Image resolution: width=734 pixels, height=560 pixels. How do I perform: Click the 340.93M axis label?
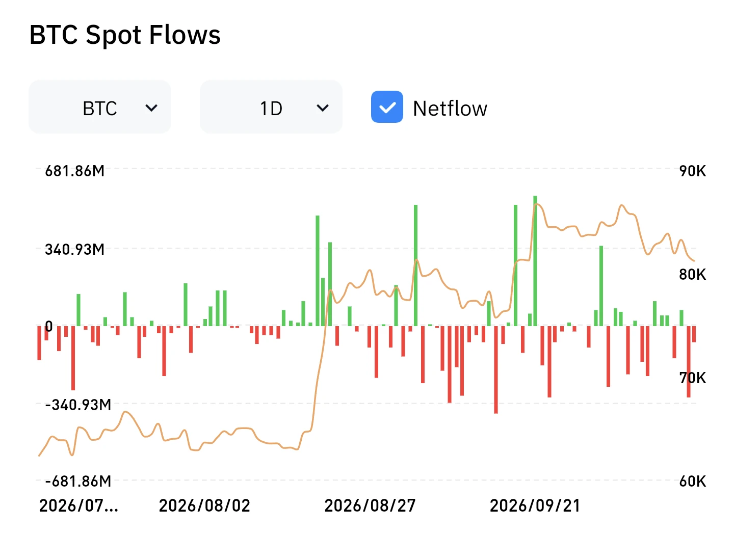coord(75,249)
